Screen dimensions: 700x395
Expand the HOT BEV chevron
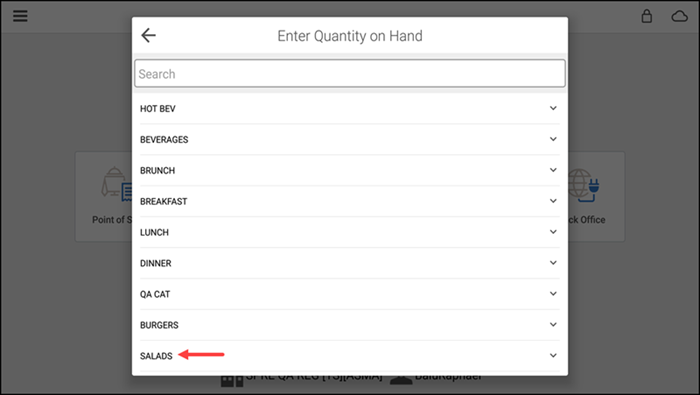[x=553, y=108]
